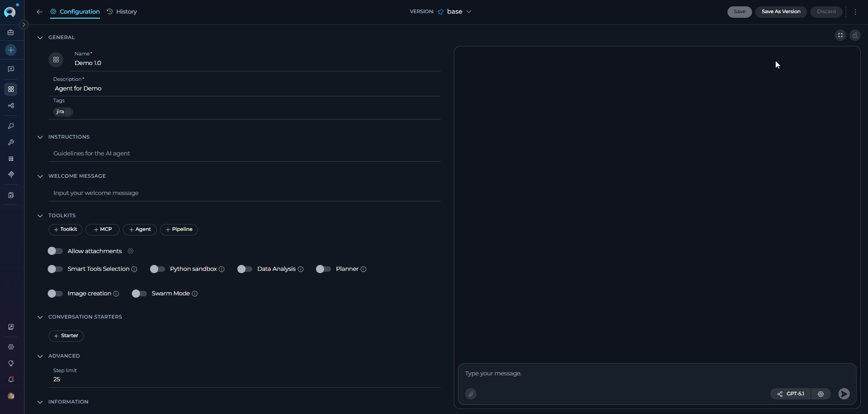Click Save As Version button
Viewport: 868px width, 414px height.
(781, 12)
